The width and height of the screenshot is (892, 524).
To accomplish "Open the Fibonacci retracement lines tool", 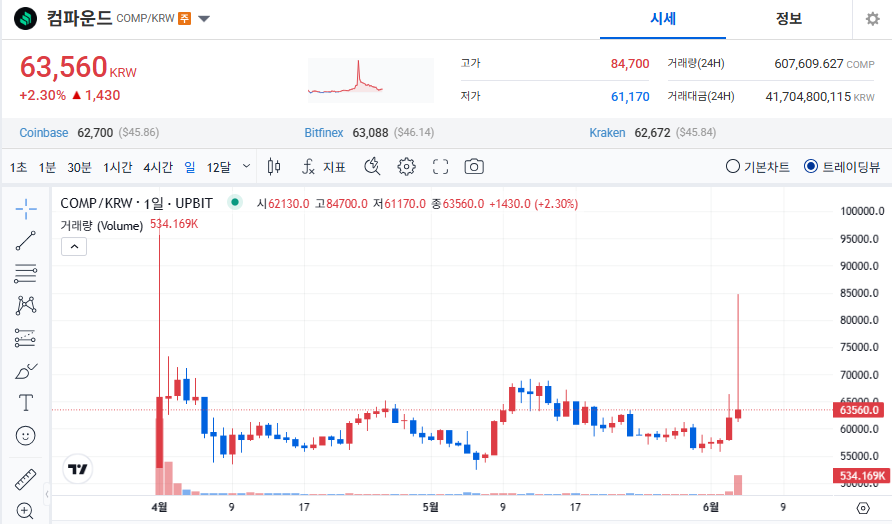I will pos(26,274).
